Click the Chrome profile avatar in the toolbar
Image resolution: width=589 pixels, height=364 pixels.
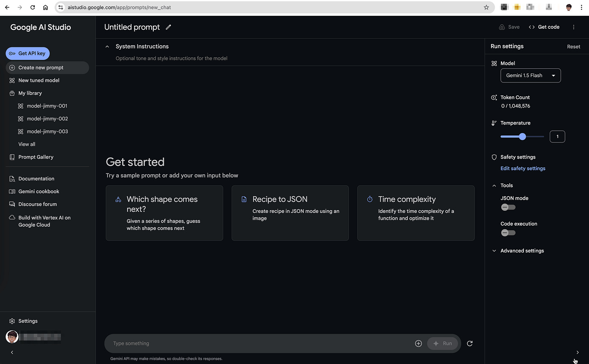pos(569,7)
